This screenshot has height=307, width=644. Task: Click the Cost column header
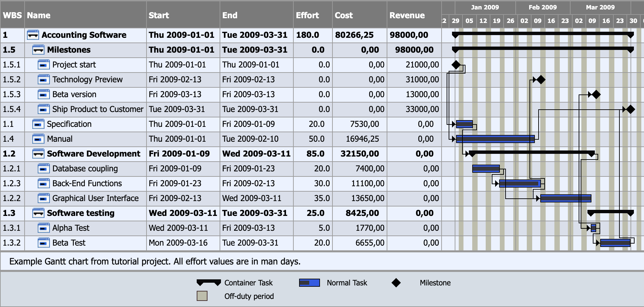pos(360,15)
